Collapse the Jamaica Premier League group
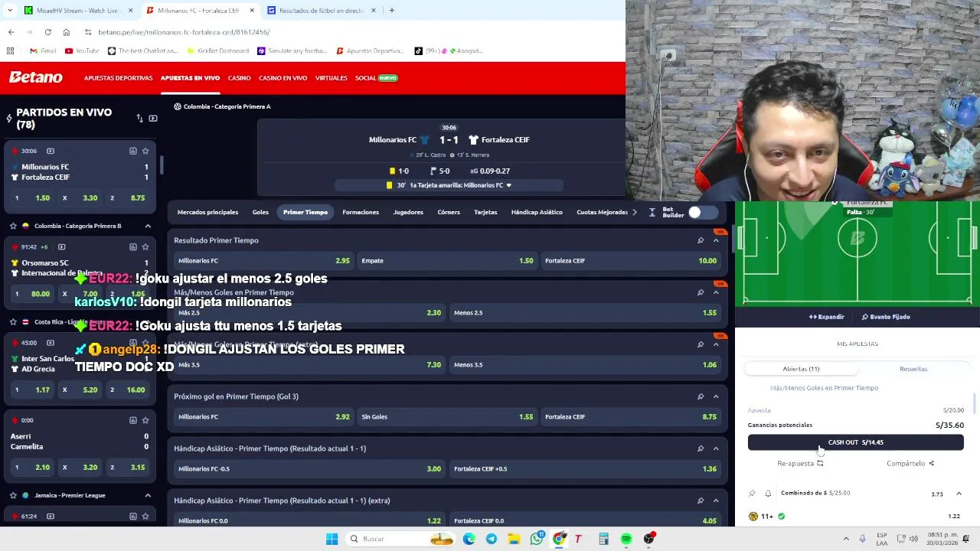The image size is (980, 551). (x=148, y=495)
